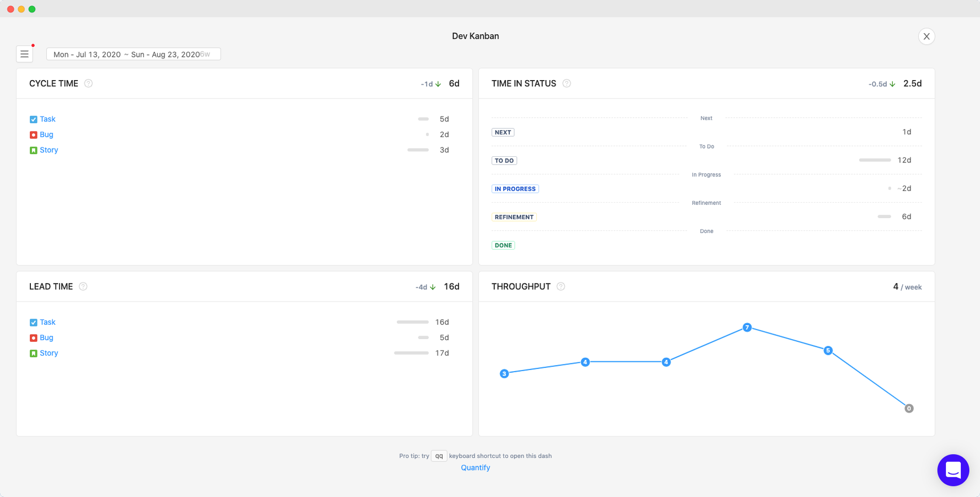Image resolution: width=980 pixels, height=497 pixels.
Task: Click the green macOS fullscreen button
Action: pos(32,9)
